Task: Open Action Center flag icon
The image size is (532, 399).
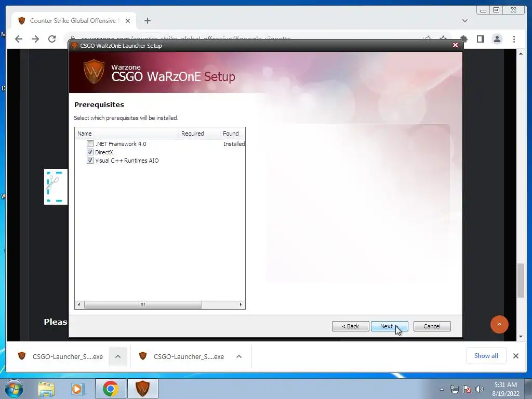Action: coord(467,389)
